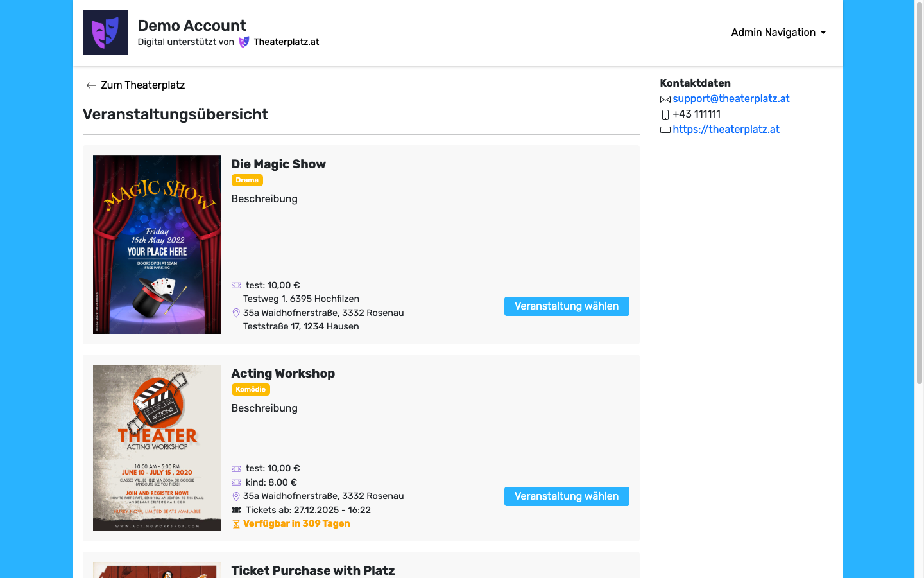Click the small Theaterplatz.at mask icon
The height and width of the screenshot is (578, 924).
point(244,42)
